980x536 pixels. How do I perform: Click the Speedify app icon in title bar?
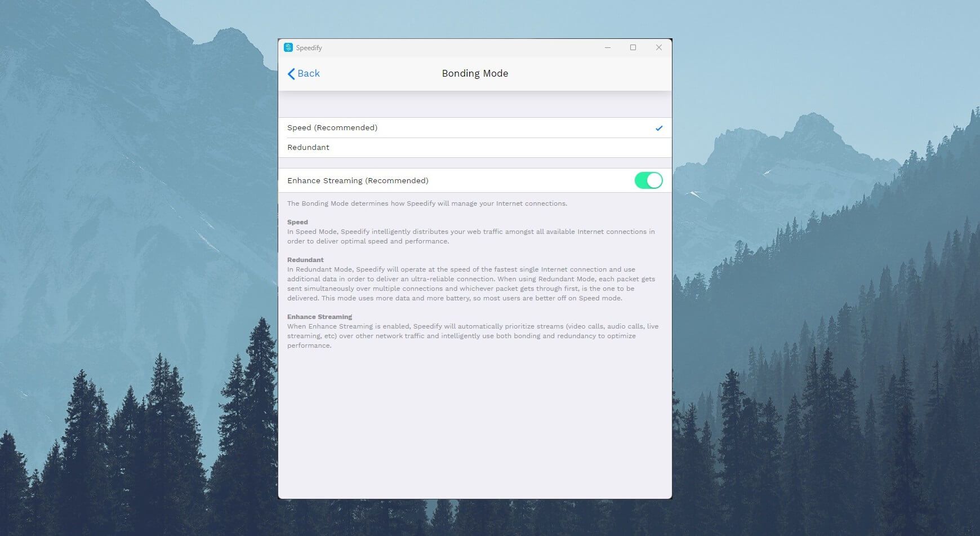point(288,47)
